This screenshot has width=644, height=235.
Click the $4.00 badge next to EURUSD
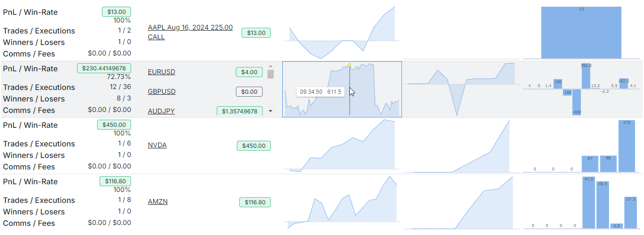(249, 72)
